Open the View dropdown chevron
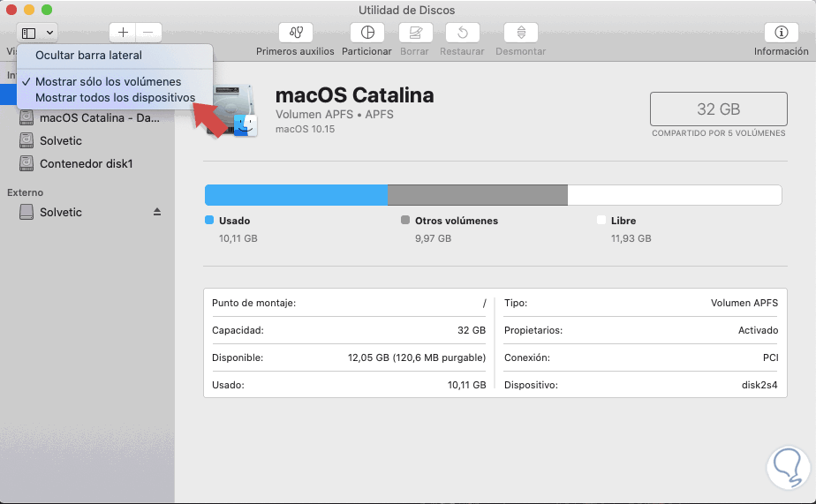816x504 pixels. tap(49, 33)
